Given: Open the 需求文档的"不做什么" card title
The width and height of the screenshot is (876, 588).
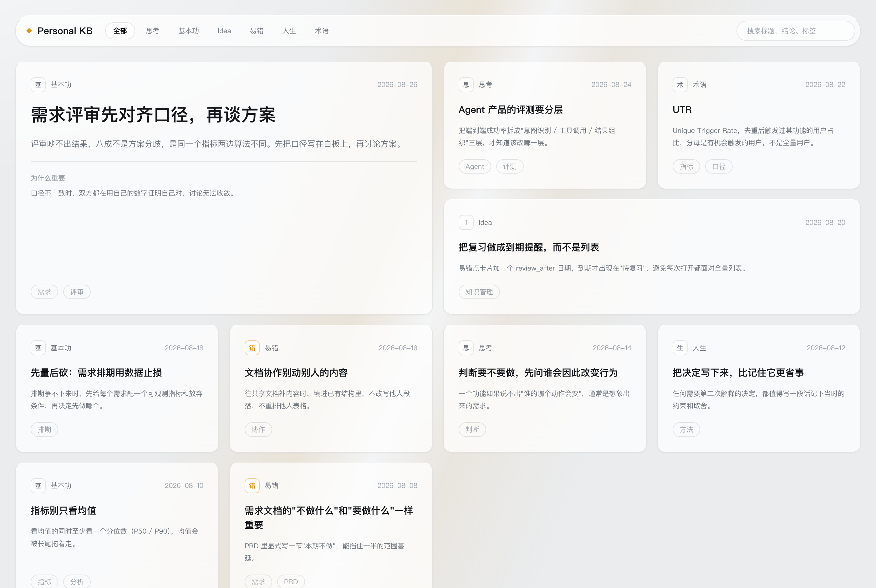Looking at the screenshot, I should coord(329,518).
